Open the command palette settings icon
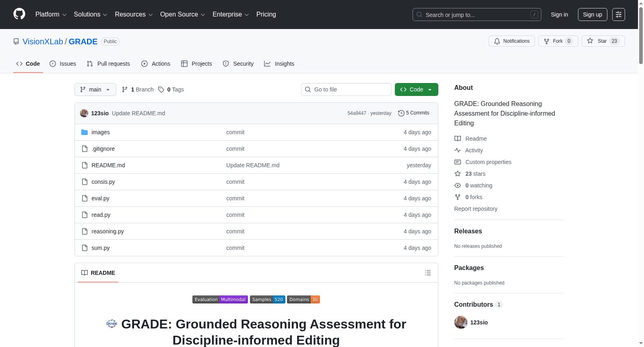The image size is (644, 347). point(618,15)
